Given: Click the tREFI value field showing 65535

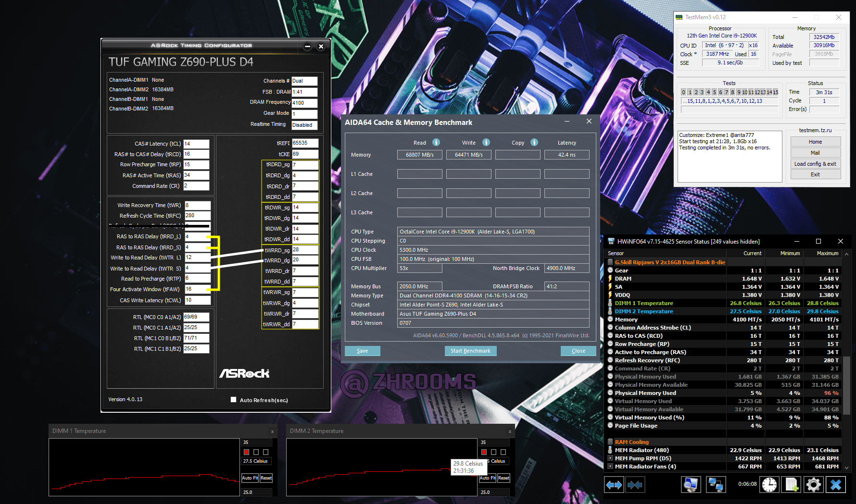Looking at the screenshot, I should click(305, 143).
